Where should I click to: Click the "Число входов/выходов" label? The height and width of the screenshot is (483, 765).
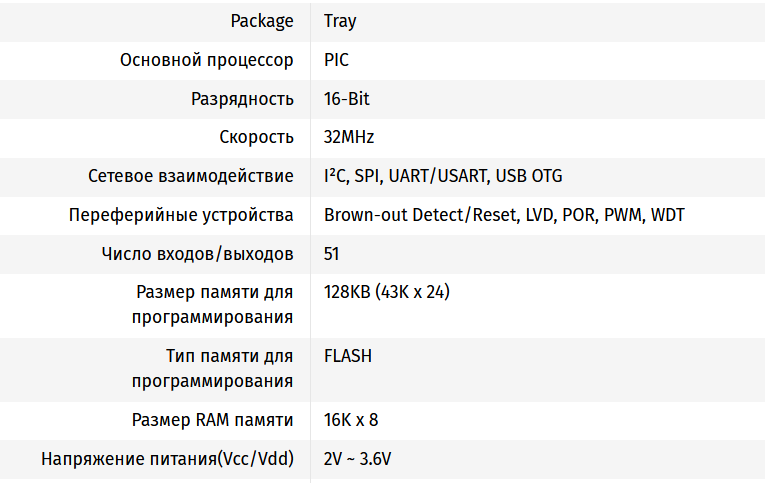198,254
